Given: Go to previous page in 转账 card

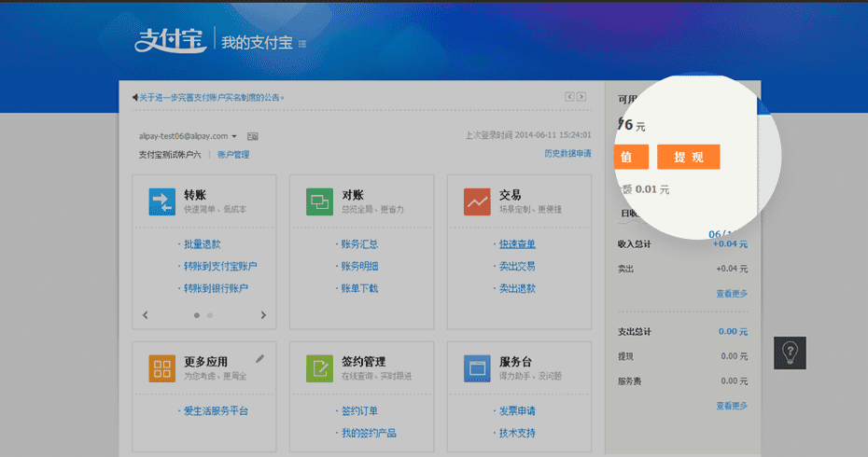Looking at the screenshot, I should coord(146,315).
